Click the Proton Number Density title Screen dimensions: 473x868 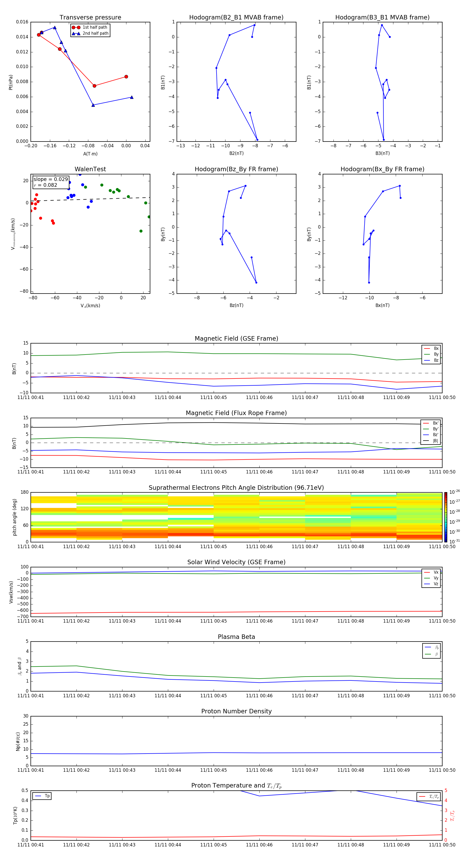click(x=236, y=711)
